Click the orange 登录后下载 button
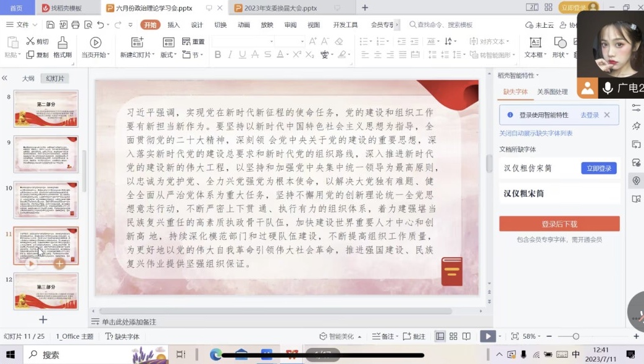Viewport: 644px width, 364px height. tap(559, 224)
